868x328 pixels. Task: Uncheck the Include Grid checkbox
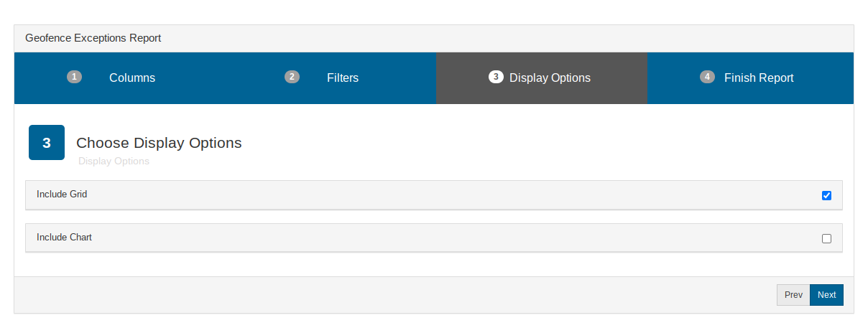[826, 195]
